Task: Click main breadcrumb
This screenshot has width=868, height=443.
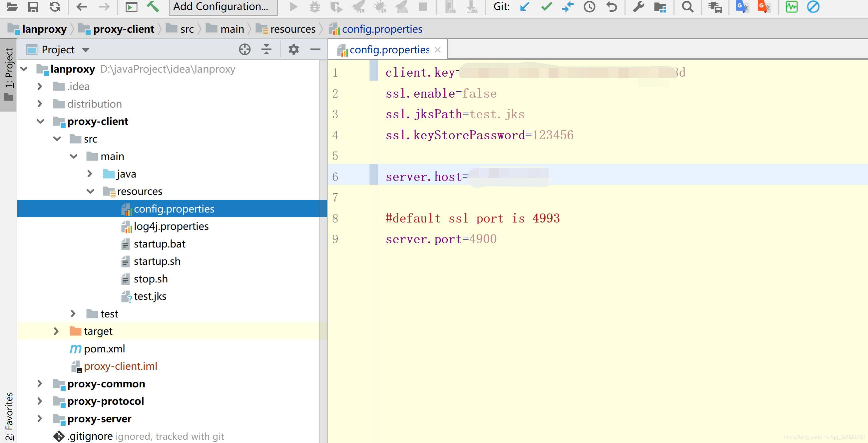Action: pos(225,29)
